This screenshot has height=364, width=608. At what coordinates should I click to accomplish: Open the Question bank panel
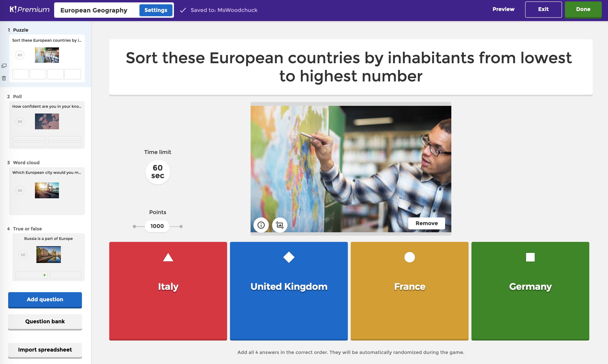pyautogui.click(x=45, y=321)
